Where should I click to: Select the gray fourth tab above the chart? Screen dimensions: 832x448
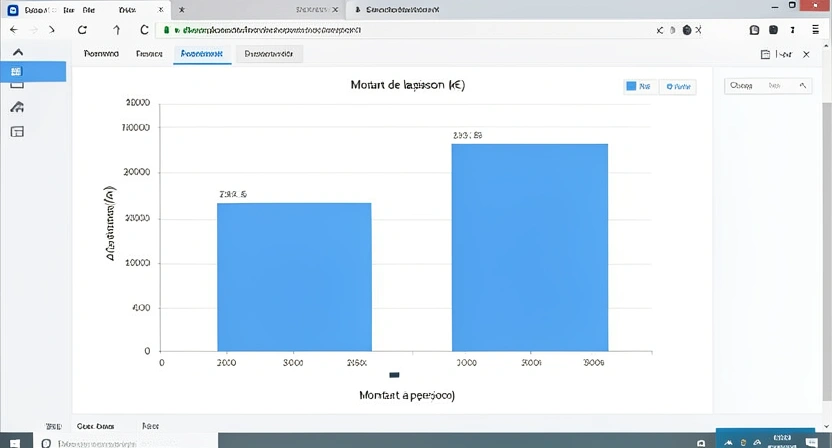[x=269, y=54]
